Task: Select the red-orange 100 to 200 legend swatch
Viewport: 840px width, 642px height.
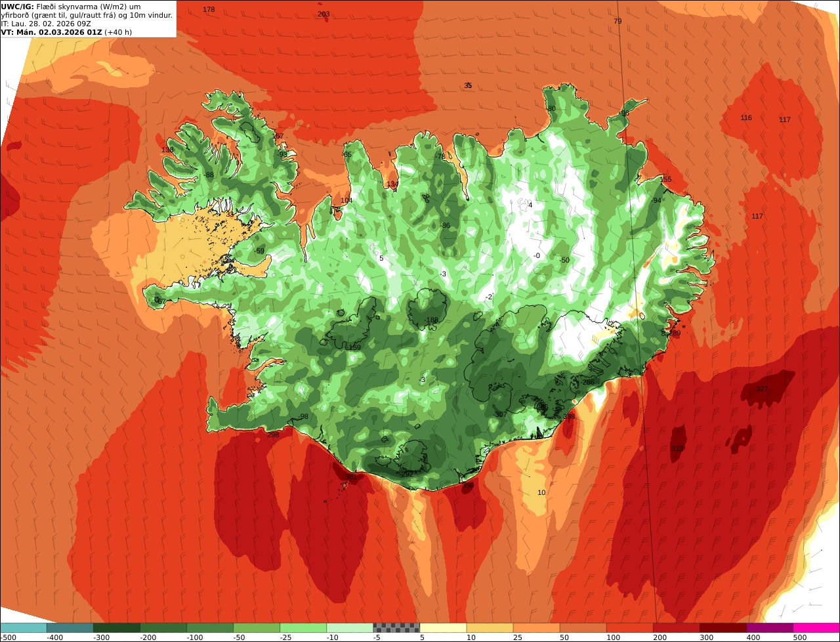Action: tap(630, 628)
